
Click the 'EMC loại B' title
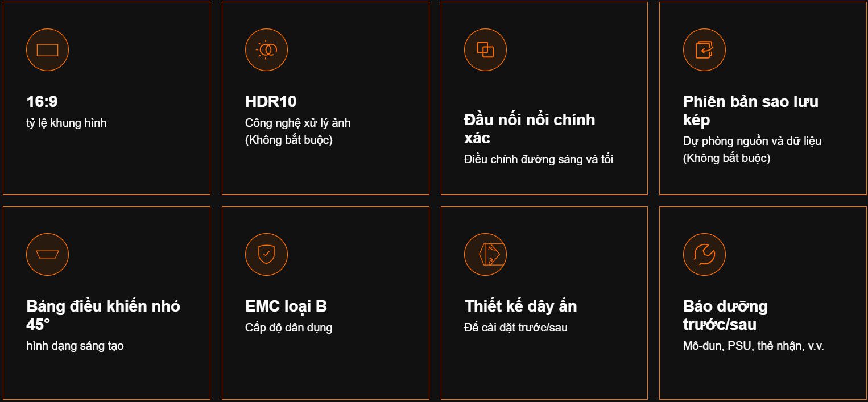pyautogui.click(x=286, y=306)
